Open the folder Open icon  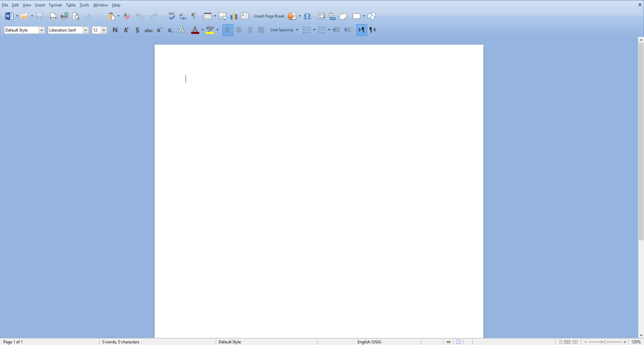(24, 16)
